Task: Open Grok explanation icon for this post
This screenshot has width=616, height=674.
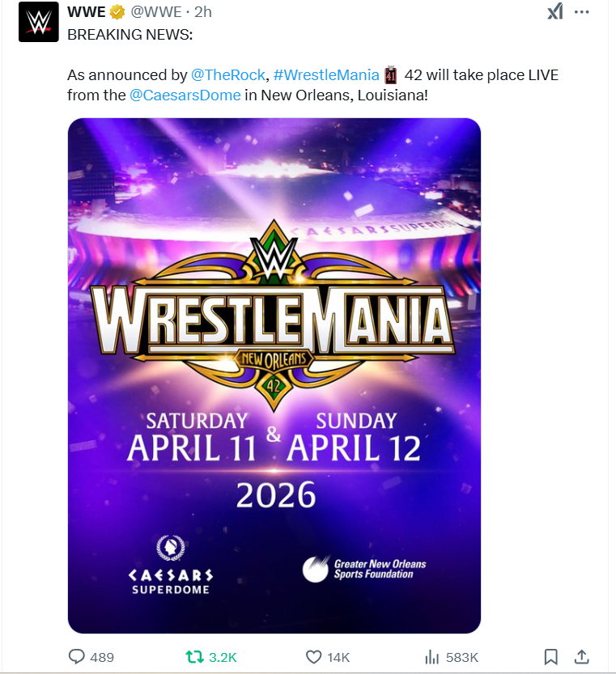Action: [554, 12]
